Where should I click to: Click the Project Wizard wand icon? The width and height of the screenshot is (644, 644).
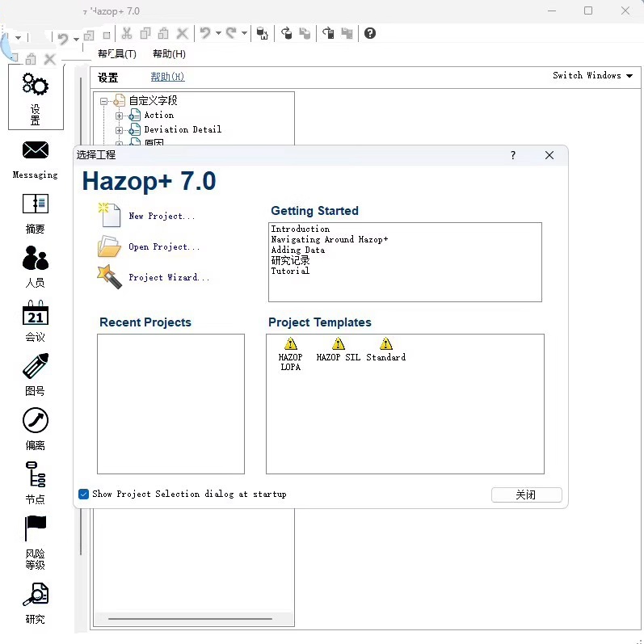[109, 277]
